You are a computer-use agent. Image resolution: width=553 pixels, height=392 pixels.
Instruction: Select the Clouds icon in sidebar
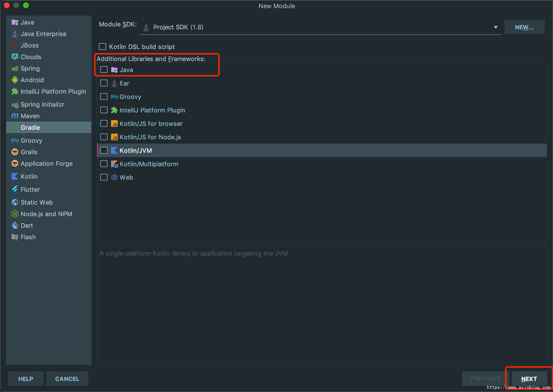pos(15,57)
